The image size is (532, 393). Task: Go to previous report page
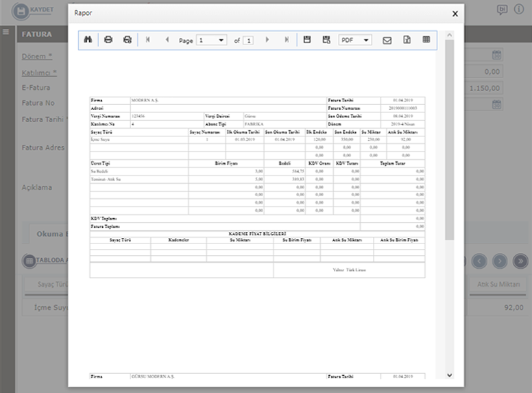click(167, 40)
